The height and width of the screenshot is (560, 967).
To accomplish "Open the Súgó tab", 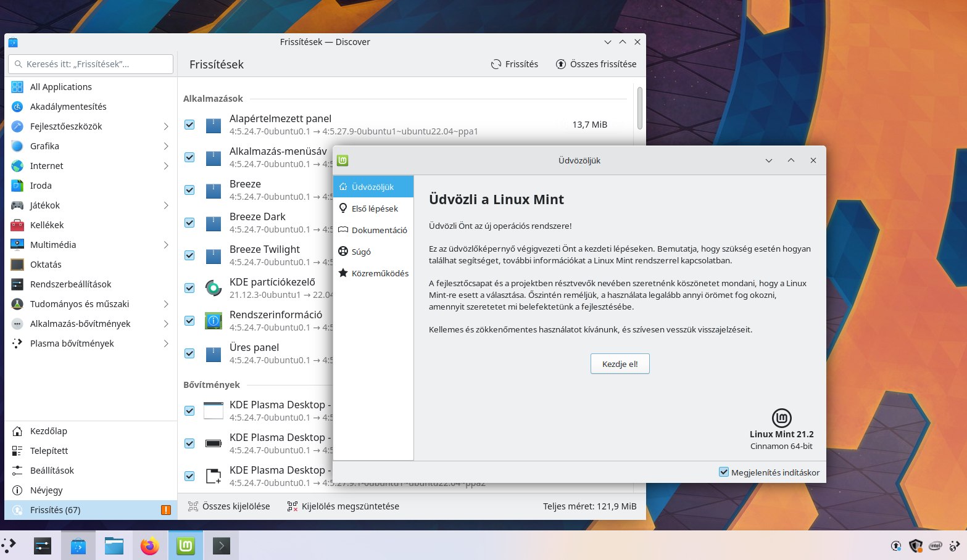I will (x=373, y=252).
